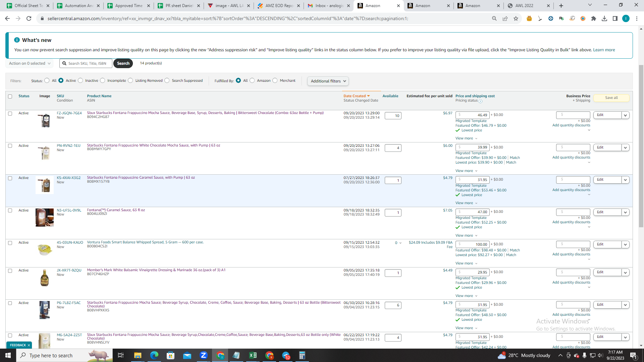This screenshot has width=644, height=362.
Task: Open Task View on the taskbar
Action: pyautogui.click(x=121, y=355)
